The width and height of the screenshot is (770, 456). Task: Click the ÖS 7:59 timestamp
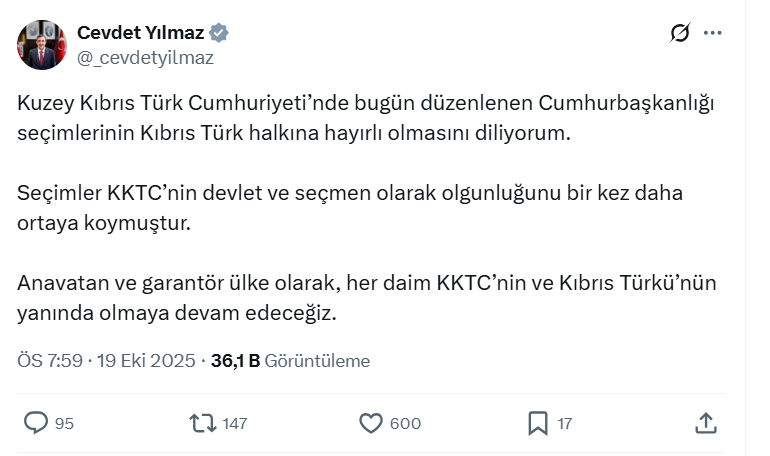49,361
